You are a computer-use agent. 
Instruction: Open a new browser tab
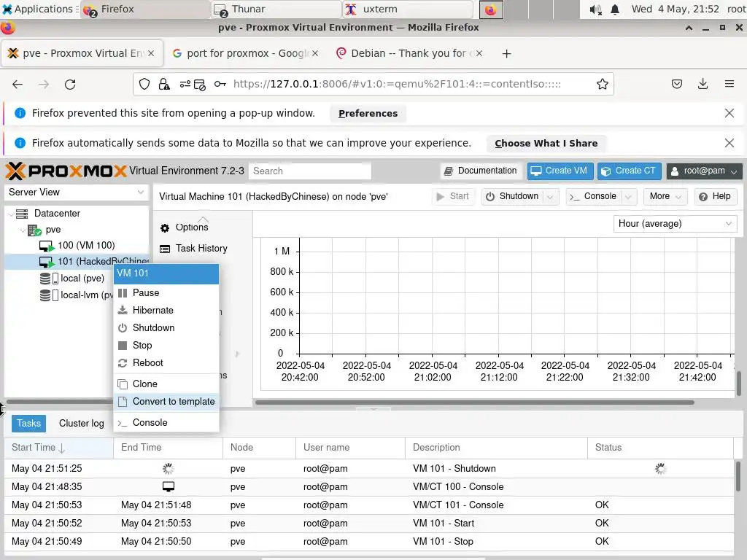coord(506,53)
